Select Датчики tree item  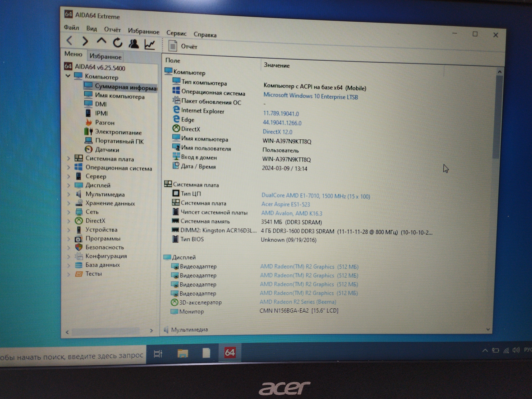[x=107, y=150]
